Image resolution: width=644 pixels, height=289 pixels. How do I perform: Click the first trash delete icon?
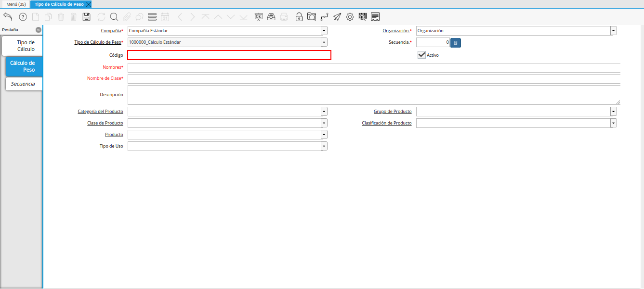coord(61,17)
